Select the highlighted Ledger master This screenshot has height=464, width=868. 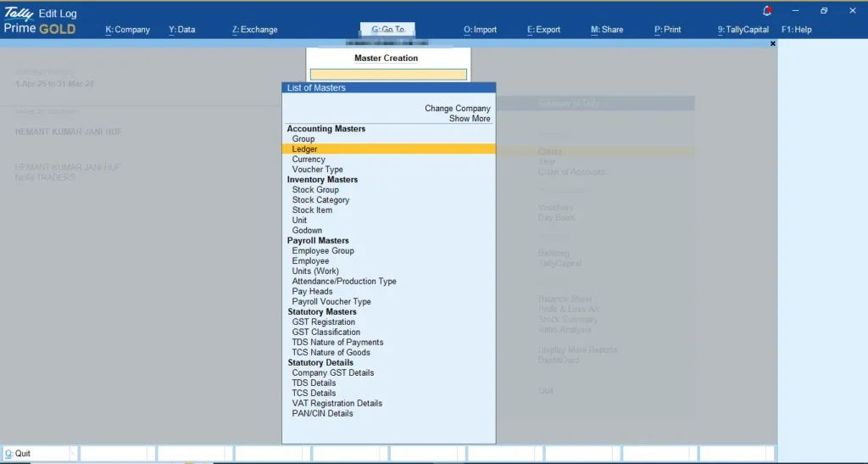pyautogui.click(x=388, y=149)
